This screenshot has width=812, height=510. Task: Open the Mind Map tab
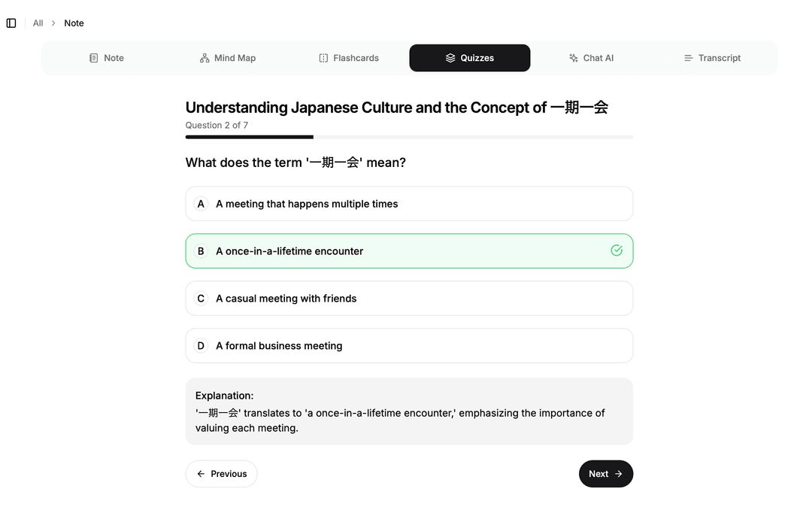tap(228, 58)
